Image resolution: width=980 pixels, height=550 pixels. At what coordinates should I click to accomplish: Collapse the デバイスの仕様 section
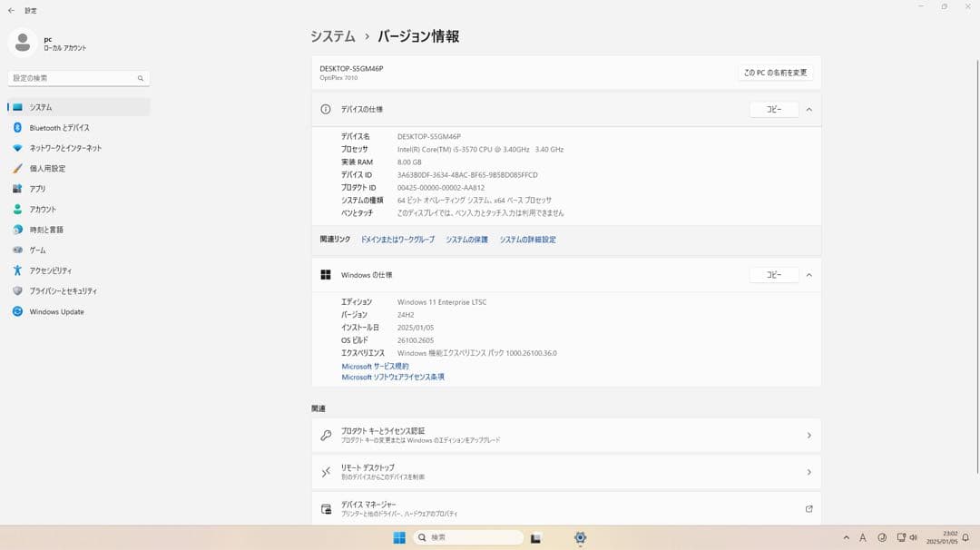pyautogui.click(x=808, y=109)
